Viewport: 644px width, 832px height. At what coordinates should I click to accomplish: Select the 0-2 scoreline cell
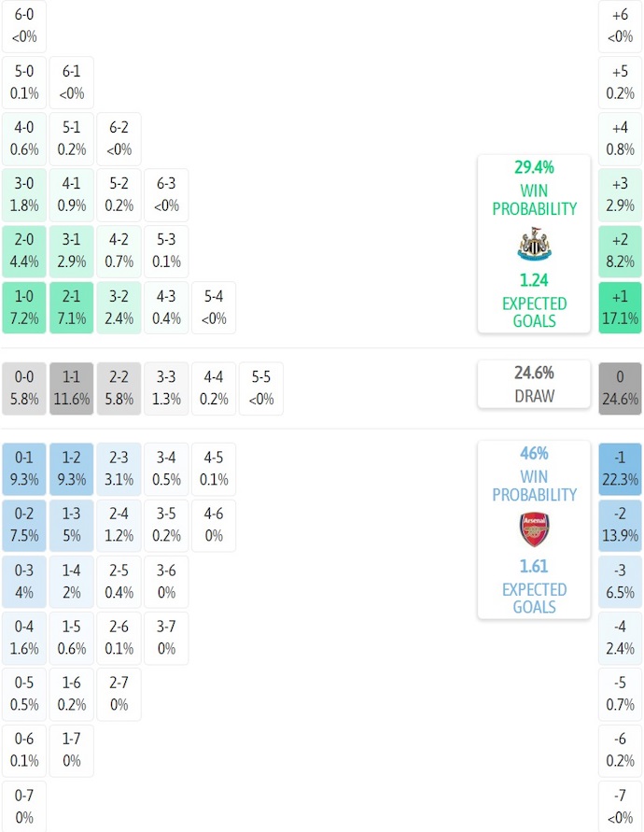point(25,525)
